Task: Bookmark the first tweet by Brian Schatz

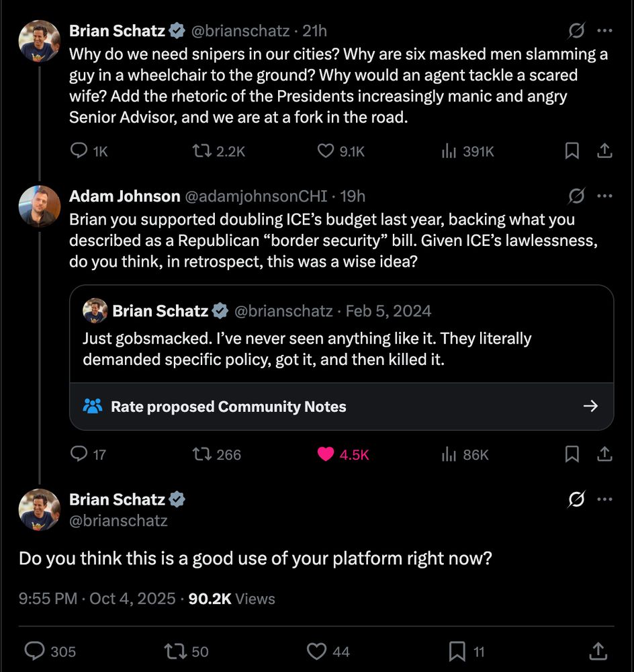Action: click(x=572, y=151)
